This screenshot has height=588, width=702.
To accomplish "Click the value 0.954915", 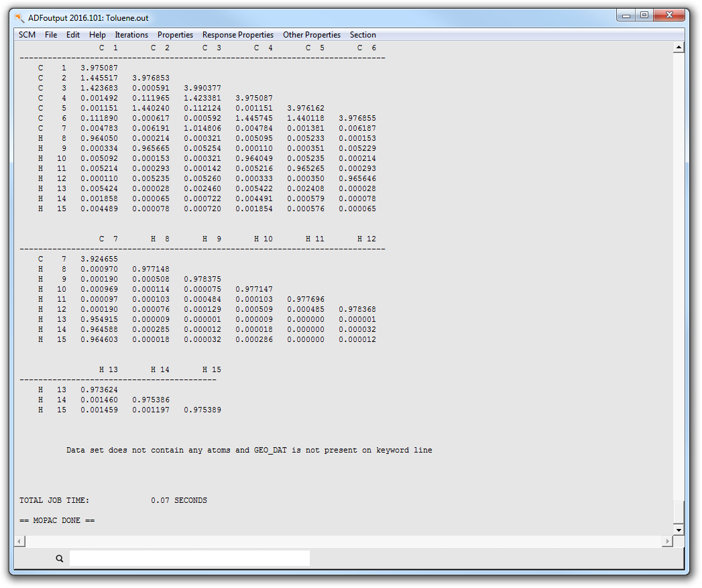I will coord(99,319).
